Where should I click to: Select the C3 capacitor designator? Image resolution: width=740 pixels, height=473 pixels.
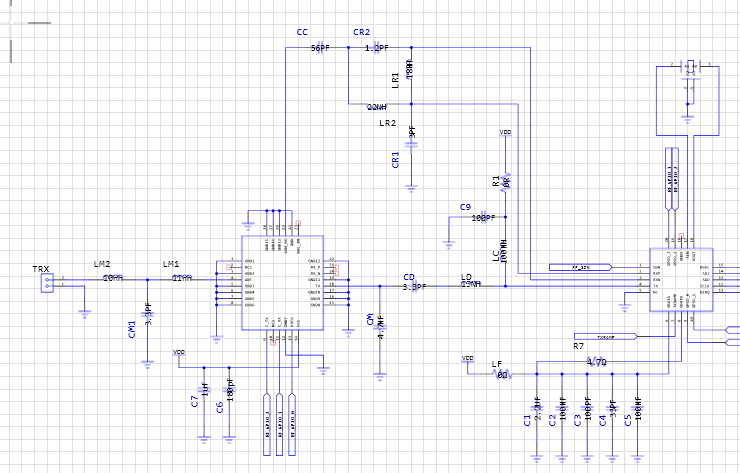pyautogui.click(x=578, y=420)
